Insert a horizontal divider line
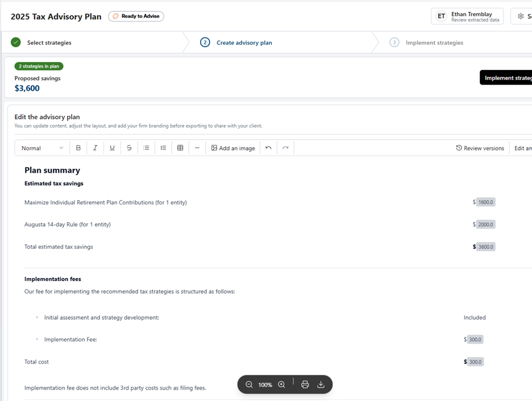The height and width of the screenshot is (401, 532). click(x=197, y=148)
